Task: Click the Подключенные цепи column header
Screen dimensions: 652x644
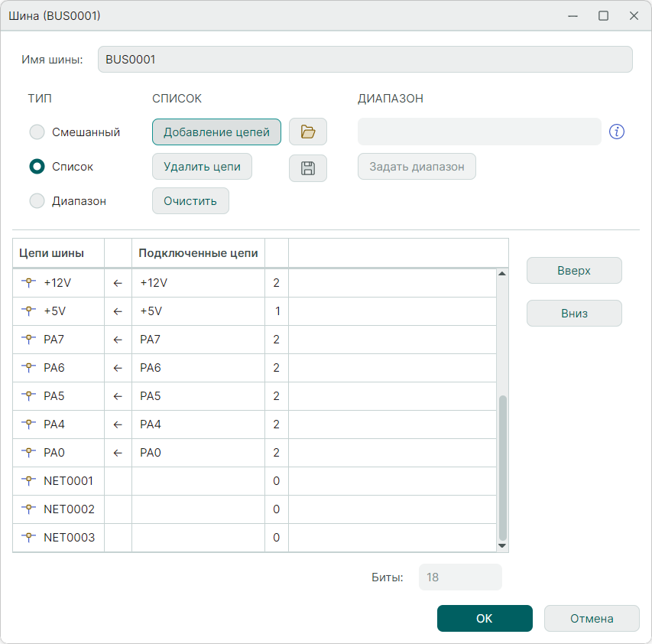Action: [x=198, y=253]
